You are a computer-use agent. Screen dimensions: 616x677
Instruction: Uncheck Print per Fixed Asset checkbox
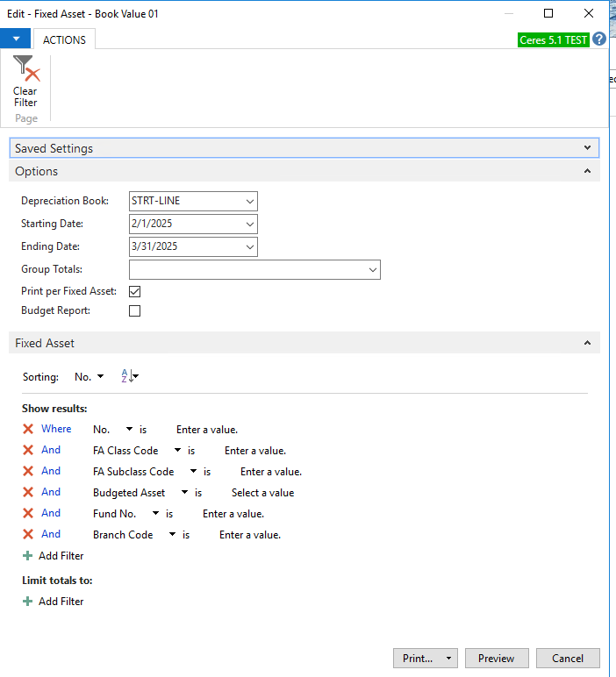135,291
